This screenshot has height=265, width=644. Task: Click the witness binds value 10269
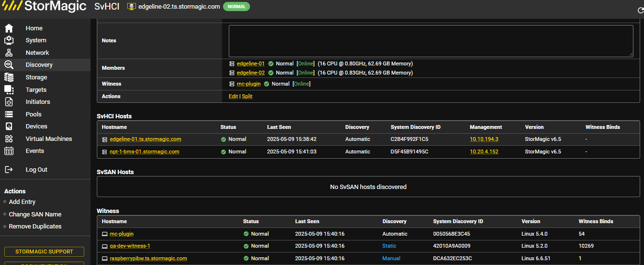click(586, 246)
